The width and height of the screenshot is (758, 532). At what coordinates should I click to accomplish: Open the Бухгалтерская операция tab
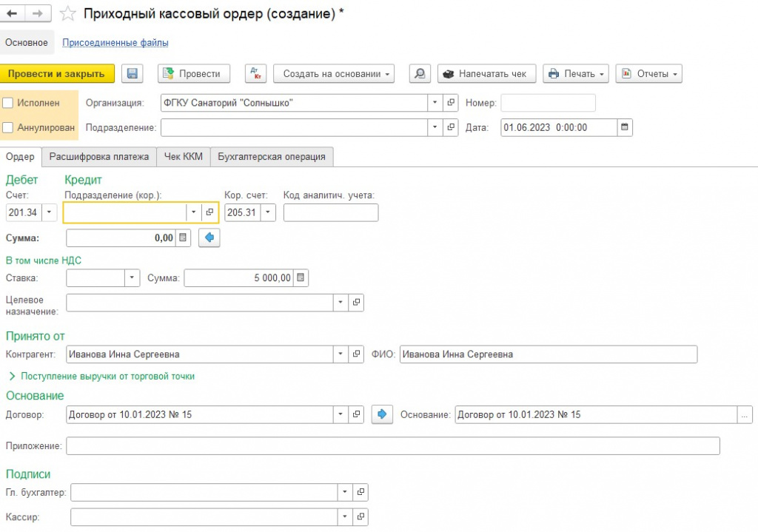point(272,157)
